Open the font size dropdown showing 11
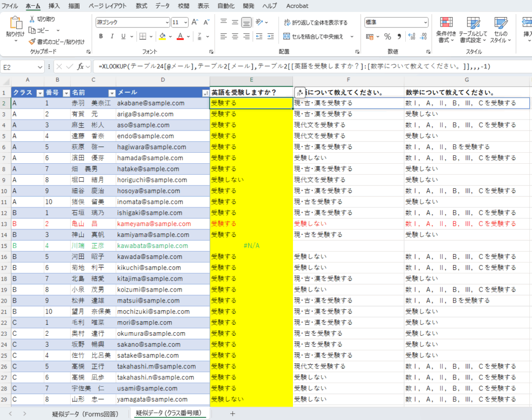Viewport: 532px width, 420px height. (185, 22)
